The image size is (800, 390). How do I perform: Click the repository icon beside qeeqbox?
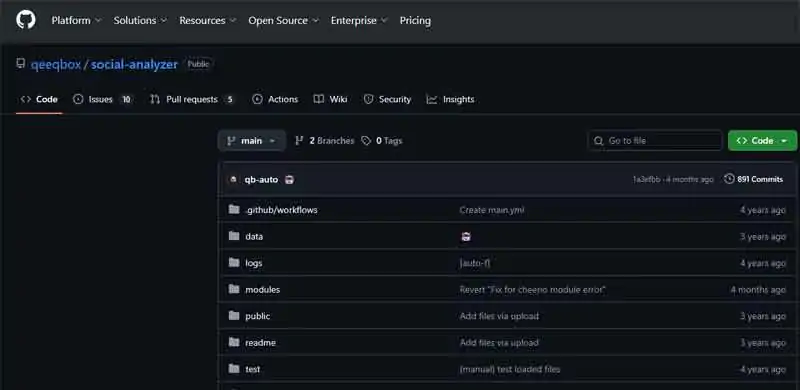(20, 64)
